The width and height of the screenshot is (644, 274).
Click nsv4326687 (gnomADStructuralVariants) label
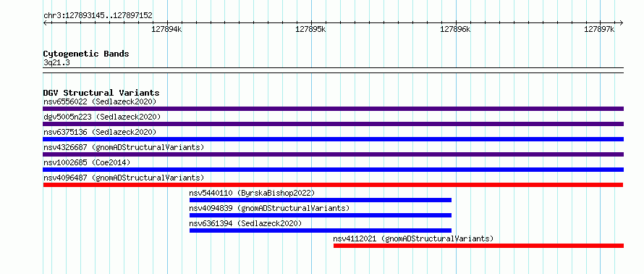click(124, 147)
